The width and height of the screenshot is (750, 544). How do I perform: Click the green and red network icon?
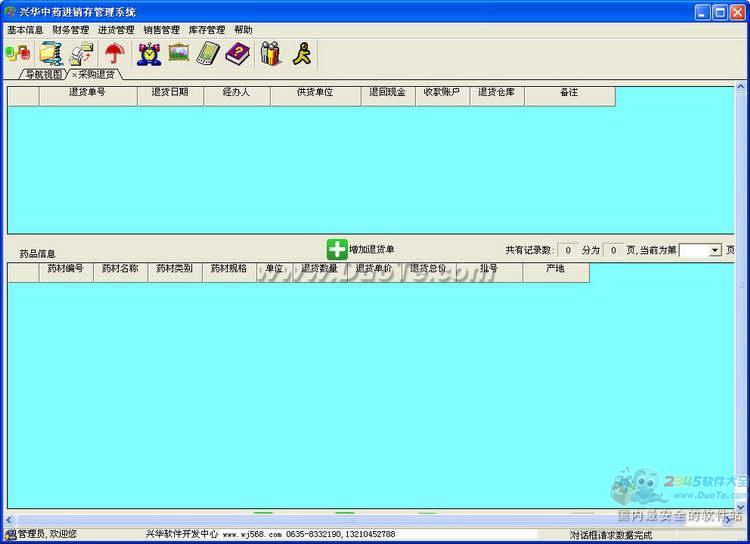[17, 54]
